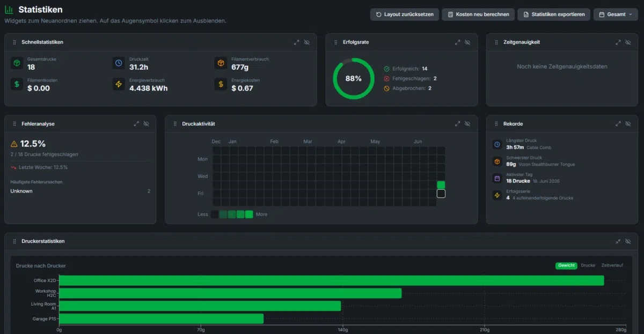
Task: Click the Statistiken bar chart icon
Action: (x=9, y=10)
